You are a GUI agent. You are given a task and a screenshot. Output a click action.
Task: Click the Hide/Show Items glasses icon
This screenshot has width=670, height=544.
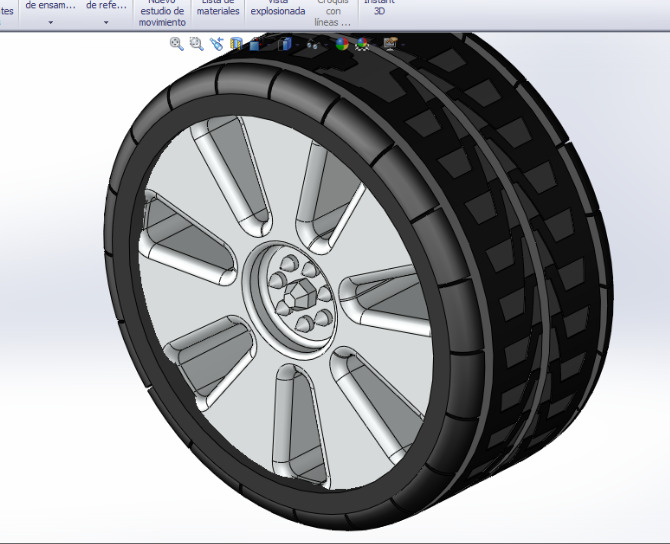(x=313, y=44)
